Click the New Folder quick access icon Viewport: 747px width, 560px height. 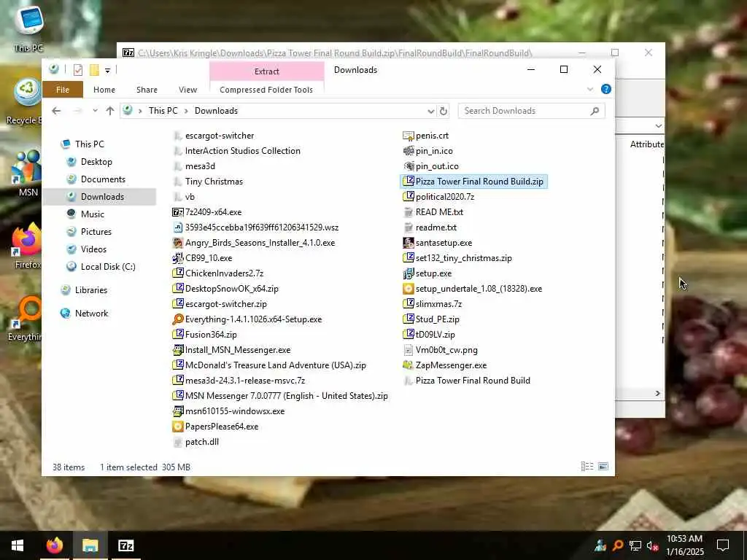point(94,71)
